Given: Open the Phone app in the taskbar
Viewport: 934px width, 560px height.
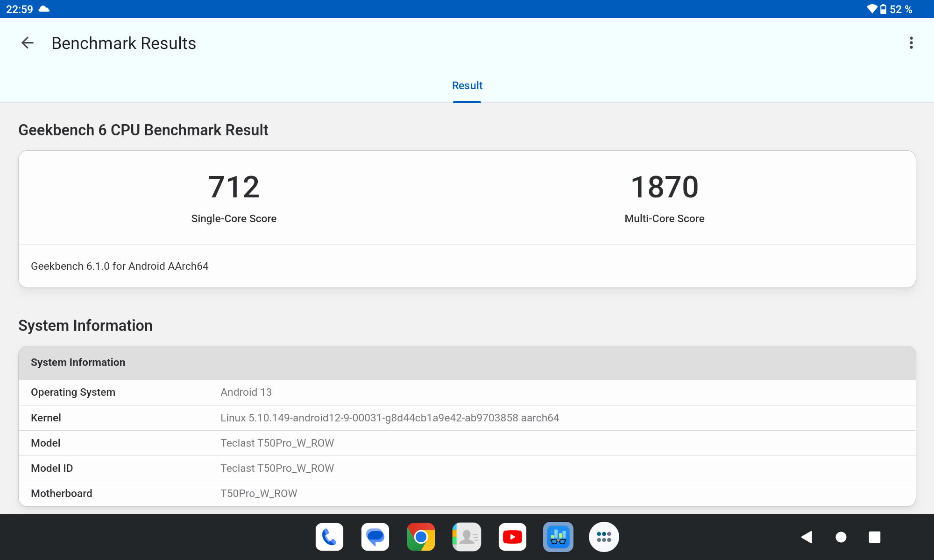Looking at the screenshot, I should [329, 537].
